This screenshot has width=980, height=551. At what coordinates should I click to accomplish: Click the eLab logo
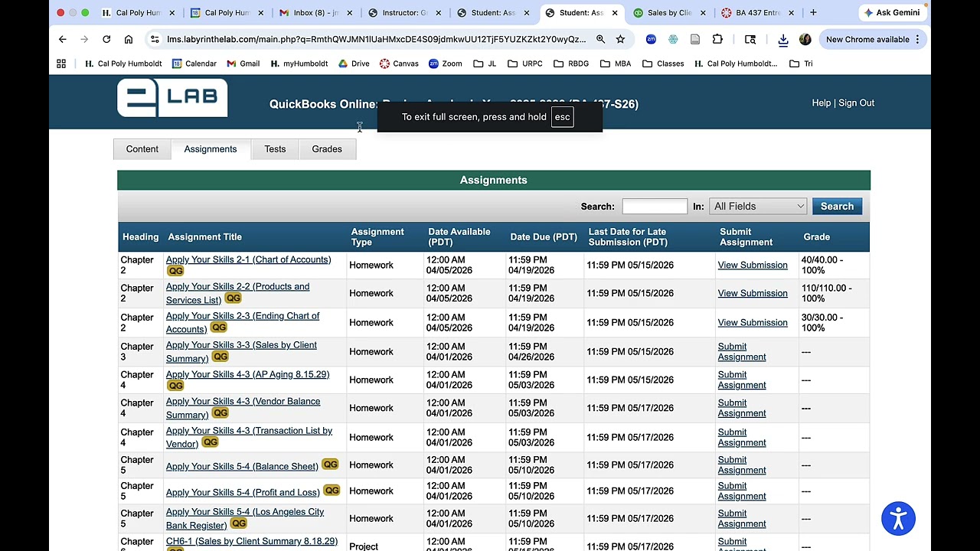click(x=172, y=98)
